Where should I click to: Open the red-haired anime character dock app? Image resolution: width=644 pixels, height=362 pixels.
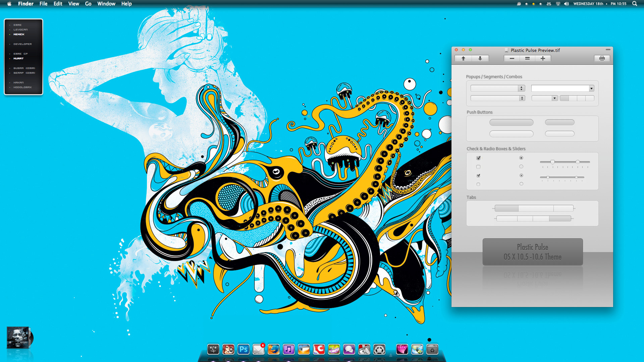coord(228,350)
